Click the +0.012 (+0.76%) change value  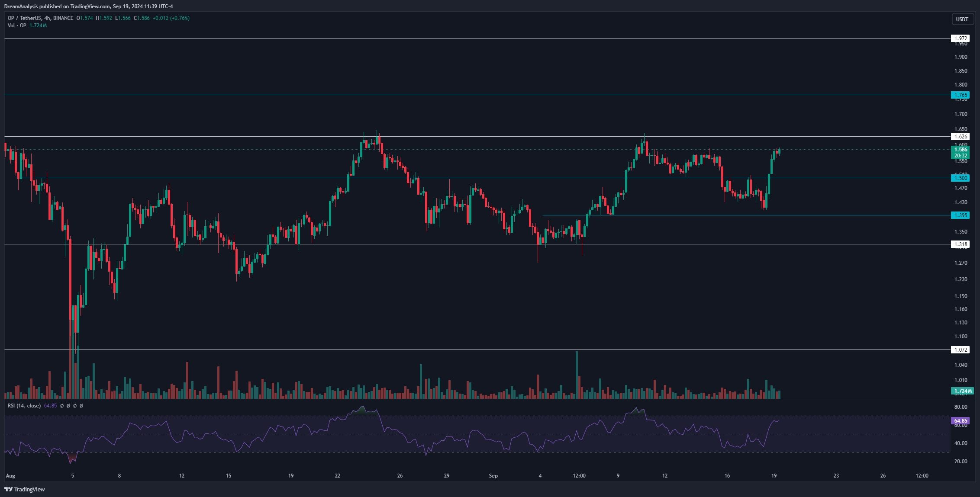(171, 18)
